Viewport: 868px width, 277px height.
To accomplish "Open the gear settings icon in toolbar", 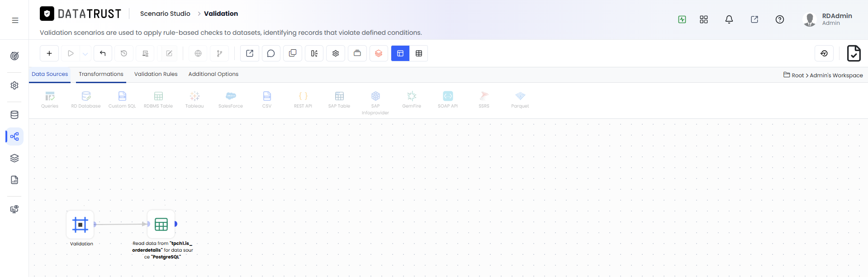I will tap(336, 53).
